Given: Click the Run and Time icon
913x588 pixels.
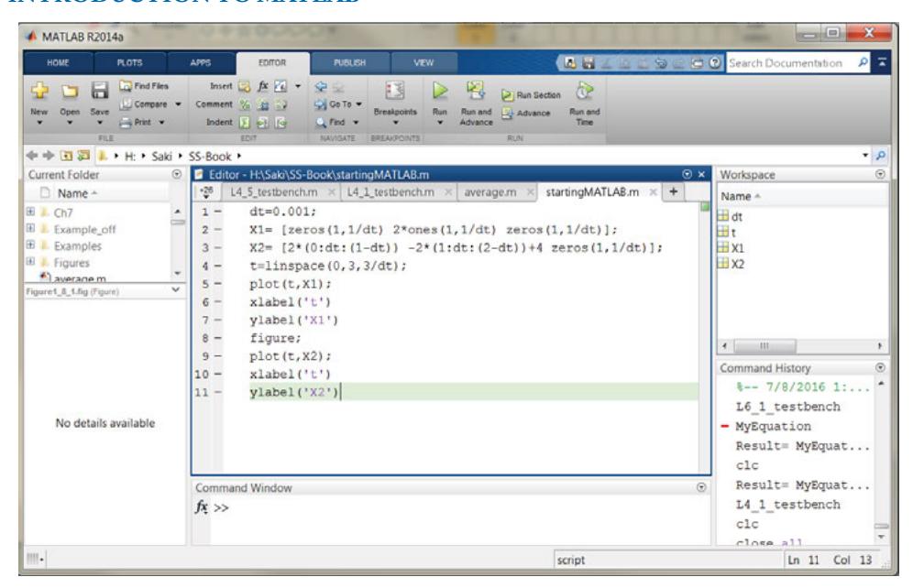Looking at the screenshot, I should coord(584,91).
